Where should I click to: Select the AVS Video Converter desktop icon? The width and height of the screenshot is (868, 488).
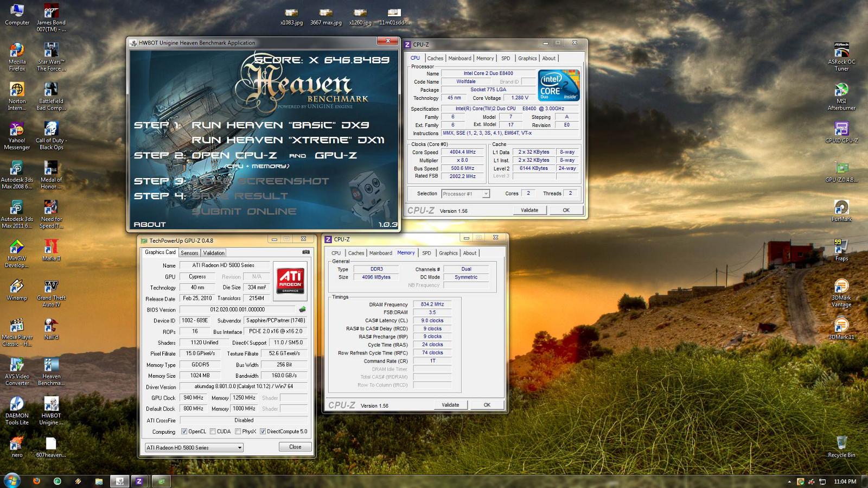[x=17, y=371]
